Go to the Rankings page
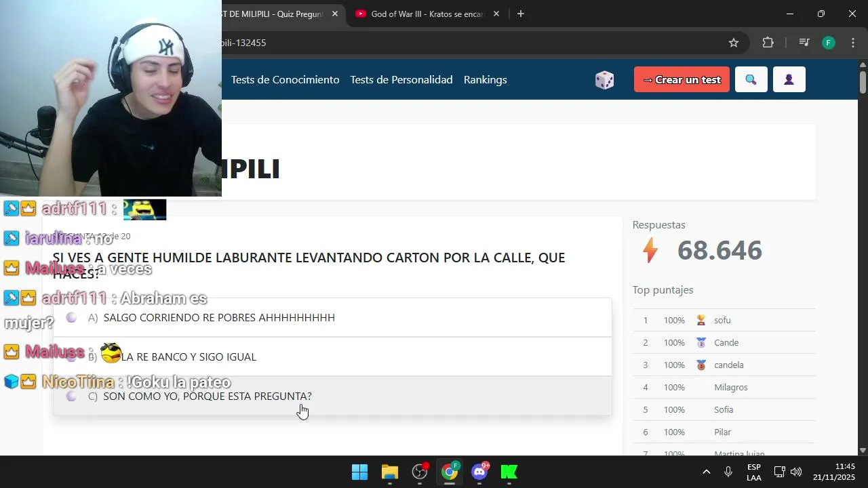868x488 pixels. point(485,79)
